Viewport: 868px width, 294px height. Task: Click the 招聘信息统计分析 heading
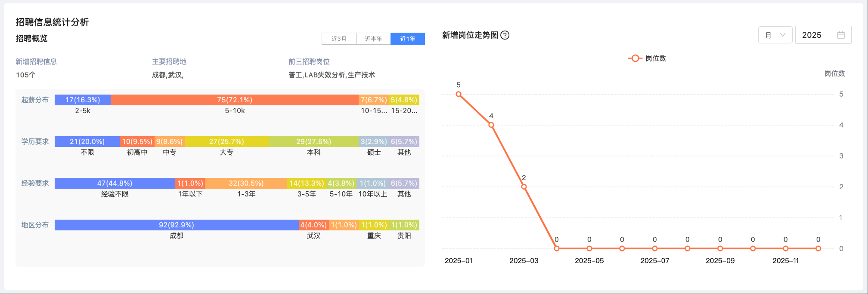tap(52, 22)
